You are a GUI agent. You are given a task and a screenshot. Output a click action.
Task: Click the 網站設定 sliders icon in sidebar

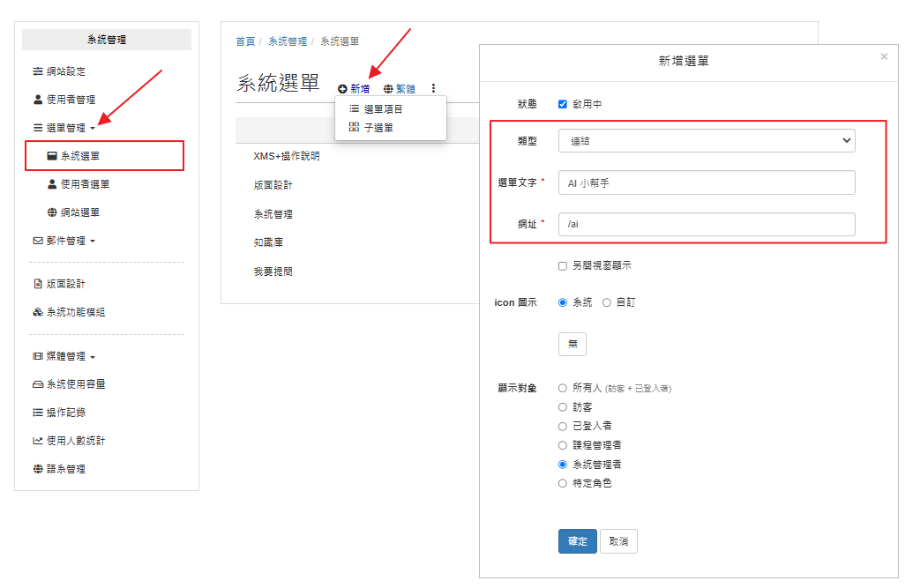38,71
